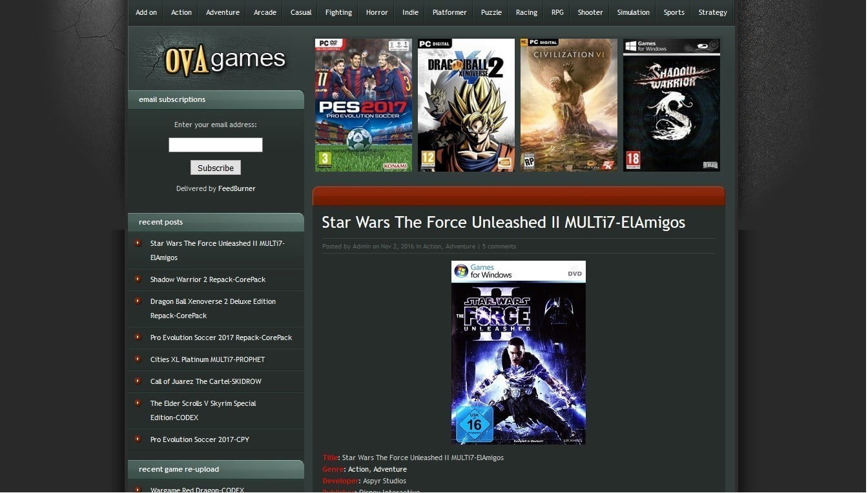Open the Strategy category
Screen dimensions: 868x493
(712, 12)
